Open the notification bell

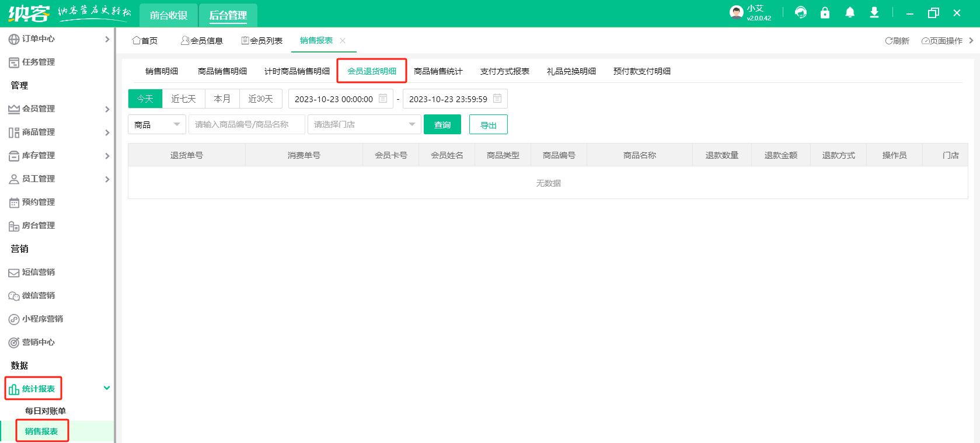point(850,13)
